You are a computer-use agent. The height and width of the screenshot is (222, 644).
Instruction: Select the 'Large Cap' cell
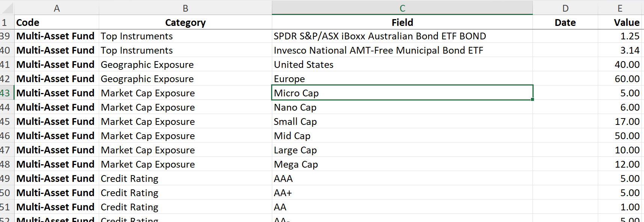tap(402, 150)
